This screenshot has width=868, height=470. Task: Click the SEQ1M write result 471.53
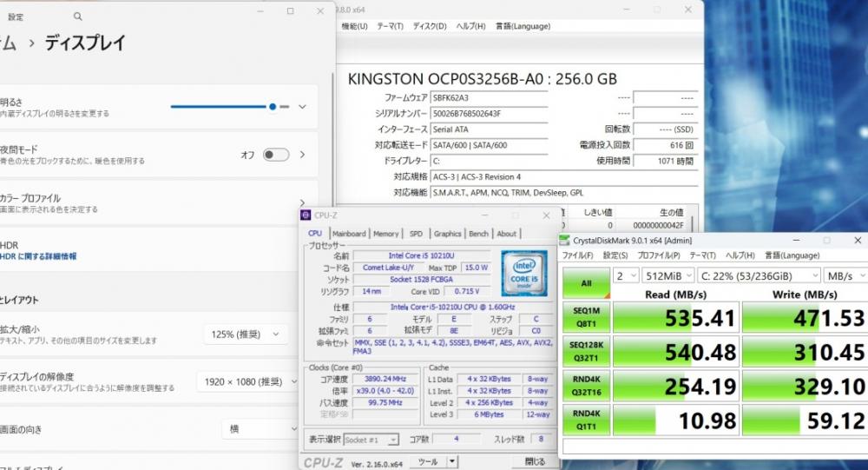(805, 318)
